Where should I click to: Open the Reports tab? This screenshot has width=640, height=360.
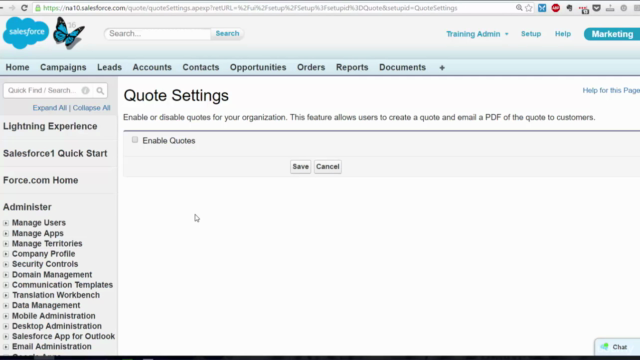(x=352, y=67)
